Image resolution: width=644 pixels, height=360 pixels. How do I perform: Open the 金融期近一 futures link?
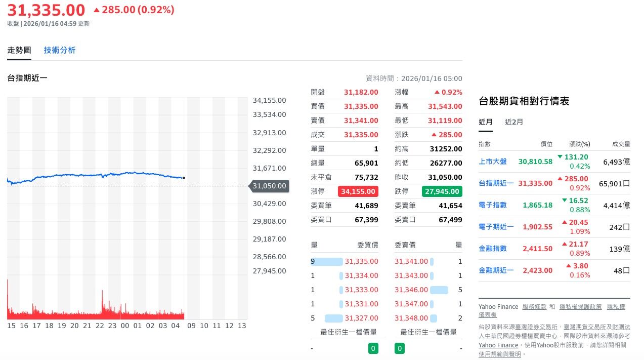pos(496,270)
